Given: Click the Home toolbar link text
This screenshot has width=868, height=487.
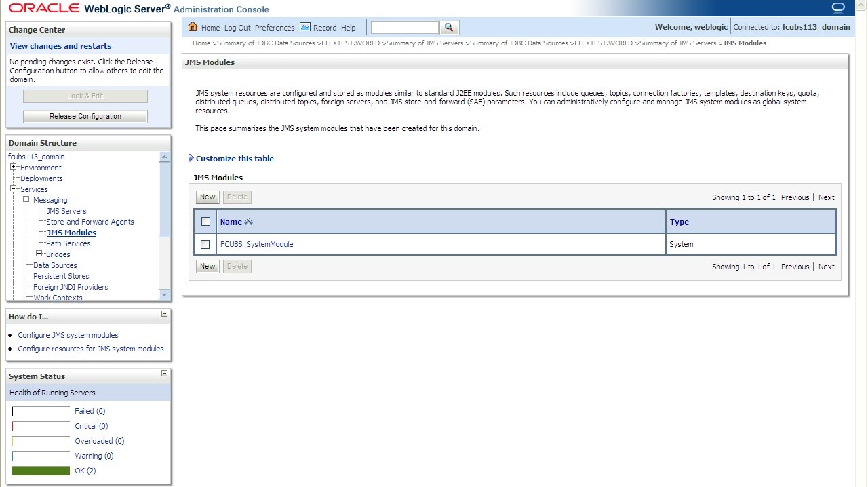Looking at the screenshot, I should pyautogui.click(x=210, y=28).
